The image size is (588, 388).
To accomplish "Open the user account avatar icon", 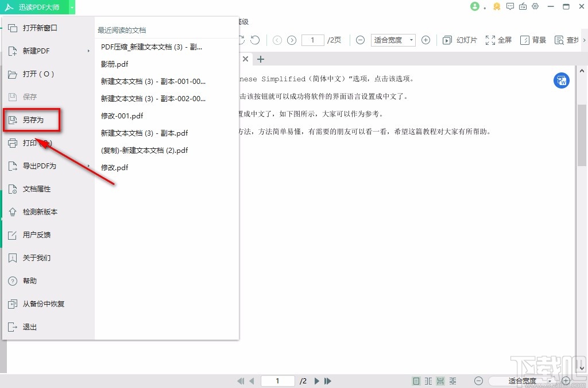I will pyautogui.click(x=475, y=6).
